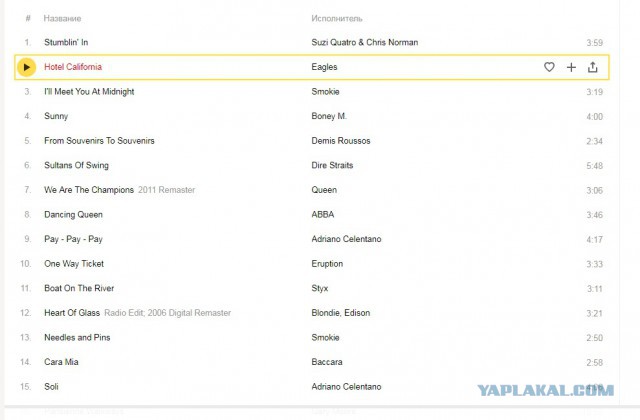Share the Hotel California track
Screen dimensions: 640x420
[593, 67]
